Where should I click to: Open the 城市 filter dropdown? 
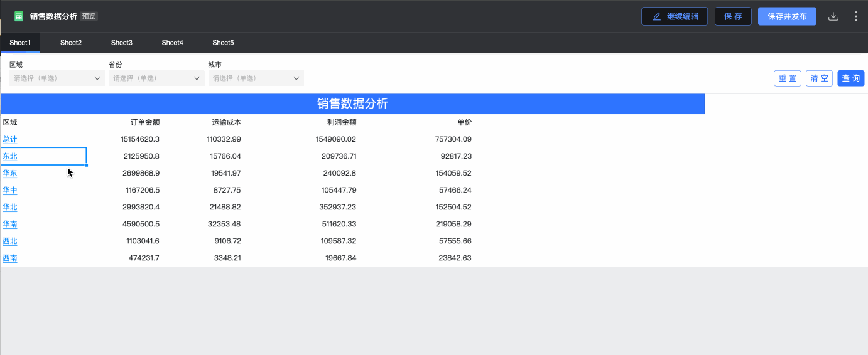click(256, 78)
